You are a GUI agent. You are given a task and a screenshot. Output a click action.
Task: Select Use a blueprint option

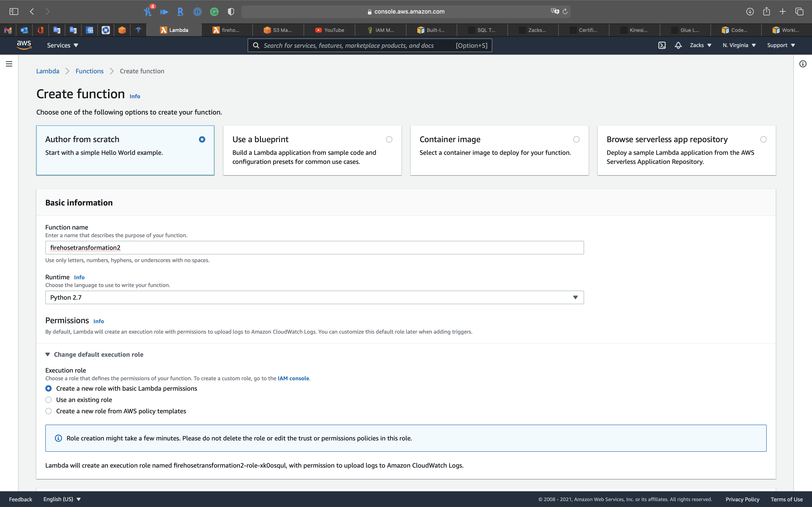point(389,139)
